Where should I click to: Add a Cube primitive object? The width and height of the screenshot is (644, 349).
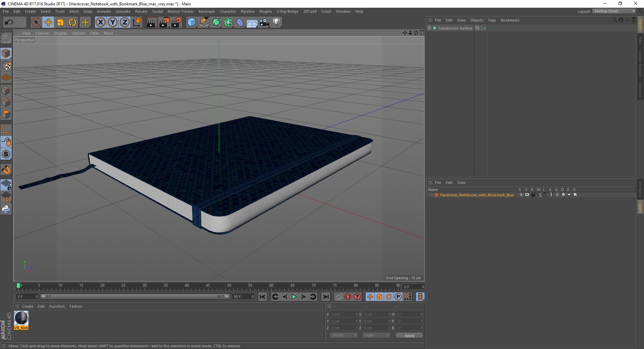[192, 22]
